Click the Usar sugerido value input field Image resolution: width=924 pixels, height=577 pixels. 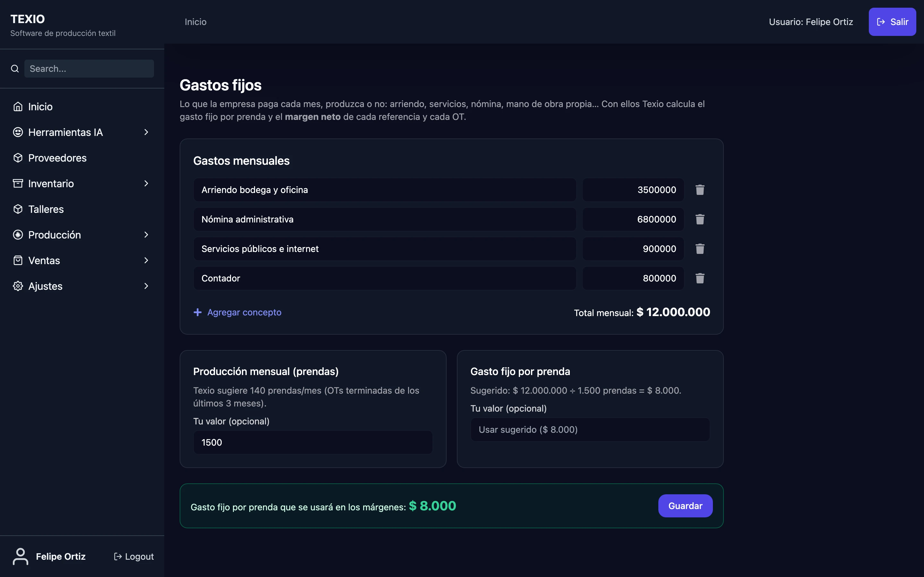(x=589, y=430)
